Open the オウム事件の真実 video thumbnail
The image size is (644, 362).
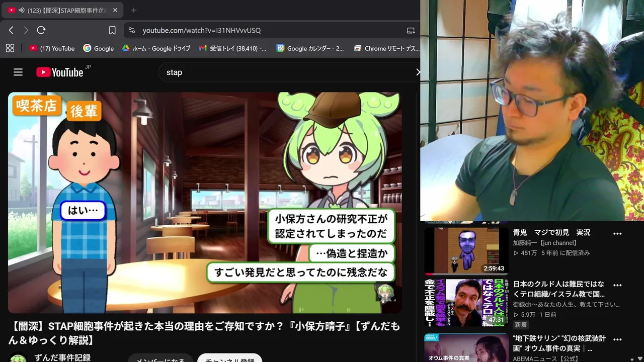(x=466, y=348)
